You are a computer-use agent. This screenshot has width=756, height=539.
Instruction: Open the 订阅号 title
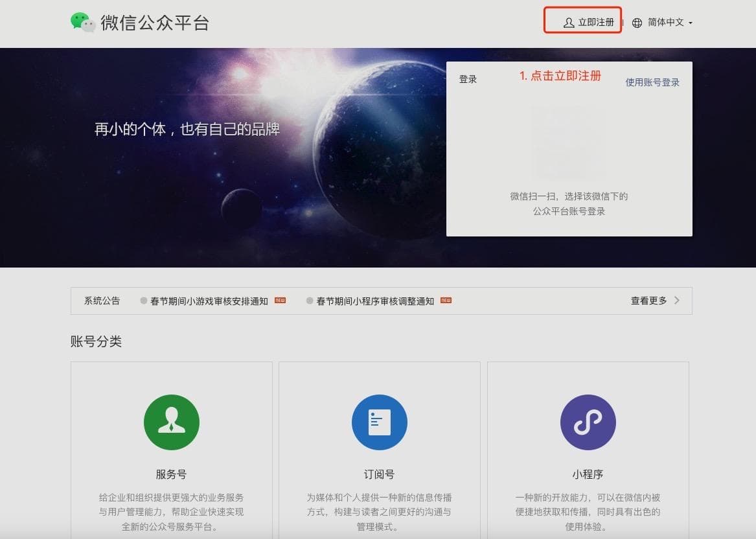point(380,474)
